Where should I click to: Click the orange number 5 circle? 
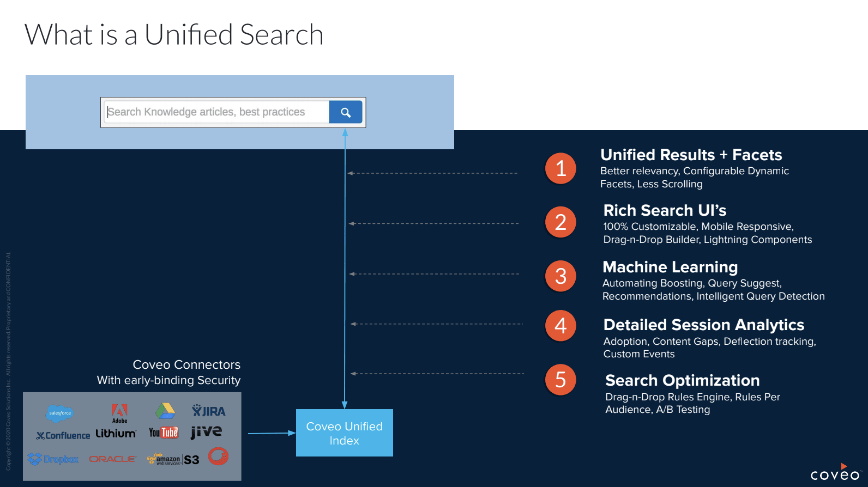560,380
